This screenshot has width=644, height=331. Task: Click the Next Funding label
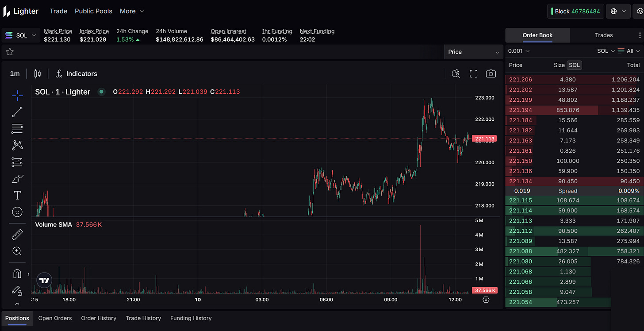317,31
